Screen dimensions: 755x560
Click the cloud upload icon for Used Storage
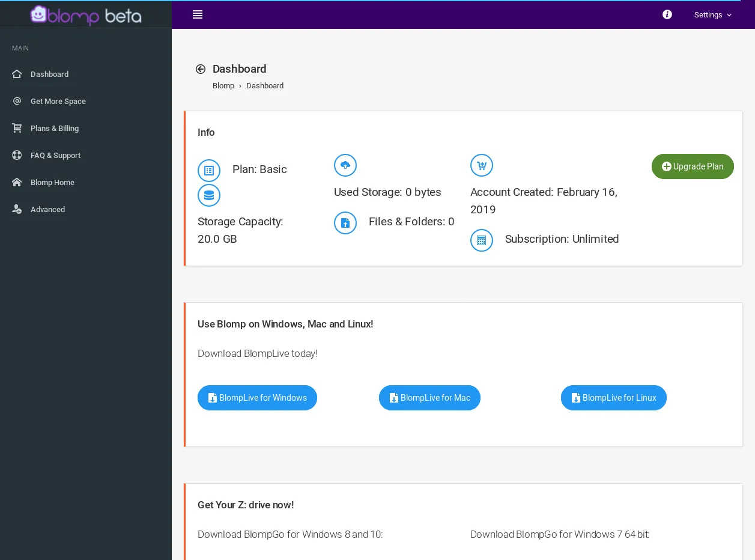[345, 165]
